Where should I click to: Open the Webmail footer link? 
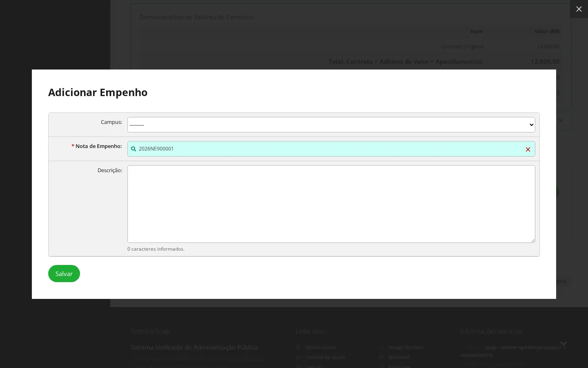pyautogui.click(x=399, y=357)
